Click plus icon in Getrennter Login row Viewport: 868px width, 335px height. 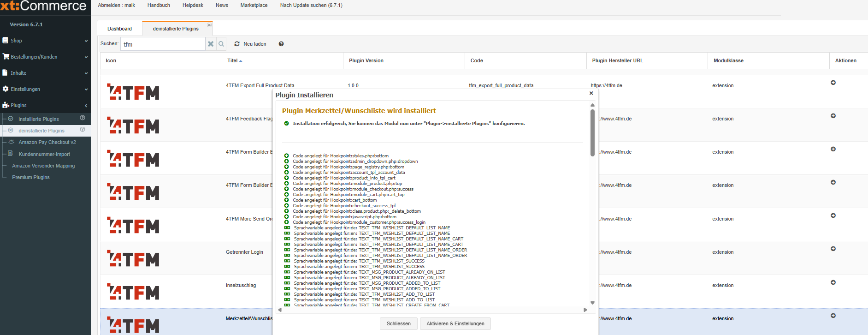pyautogui.click(x=833, y=249)
